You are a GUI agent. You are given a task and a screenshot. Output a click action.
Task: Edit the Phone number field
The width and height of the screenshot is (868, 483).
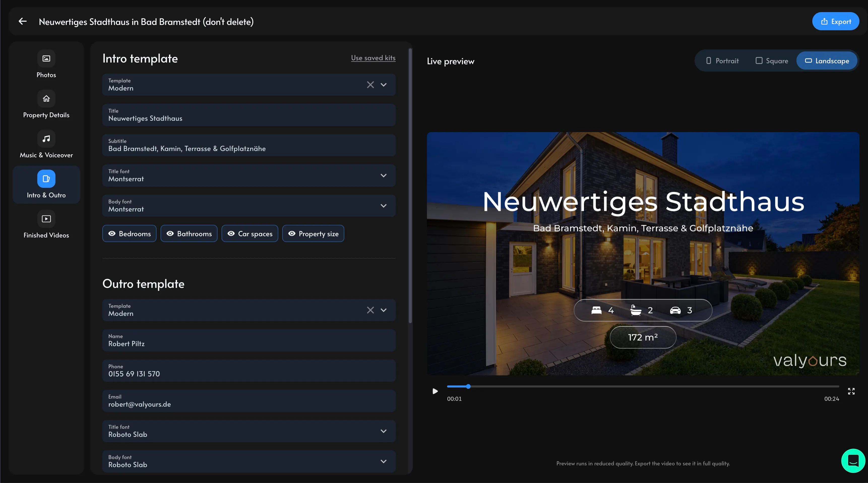249,370
